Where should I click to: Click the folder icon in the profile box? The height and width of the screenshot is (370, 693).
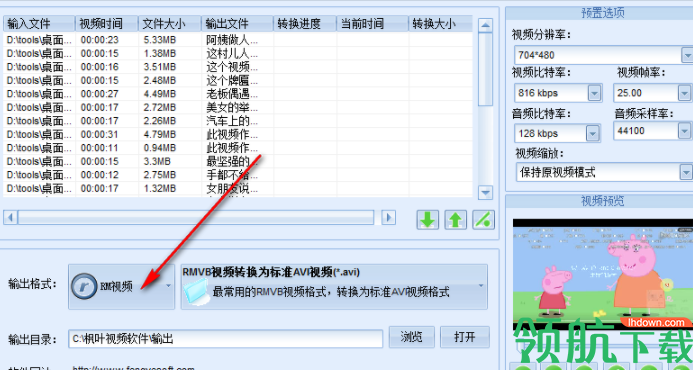[197, 293]
